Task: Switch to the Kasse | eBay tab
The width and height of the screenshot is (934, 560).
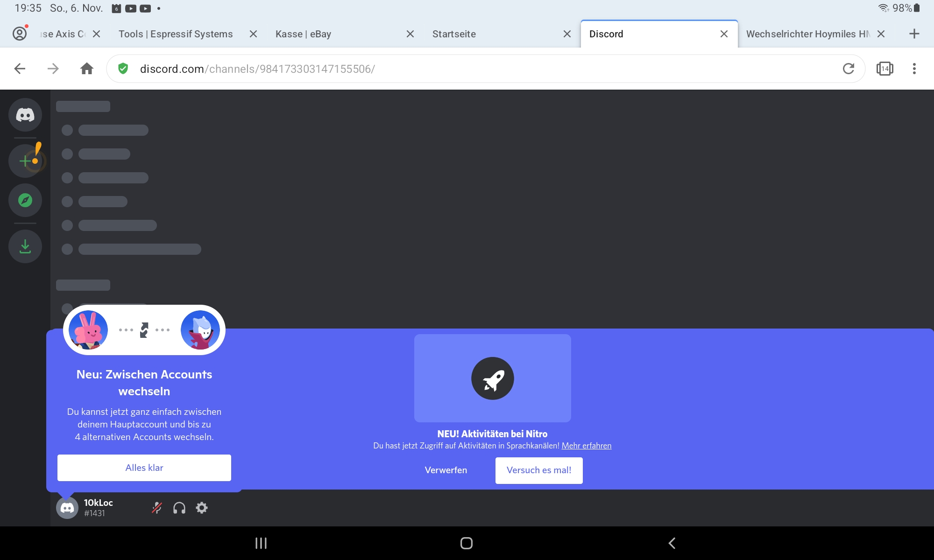Action: click(304, 34)
